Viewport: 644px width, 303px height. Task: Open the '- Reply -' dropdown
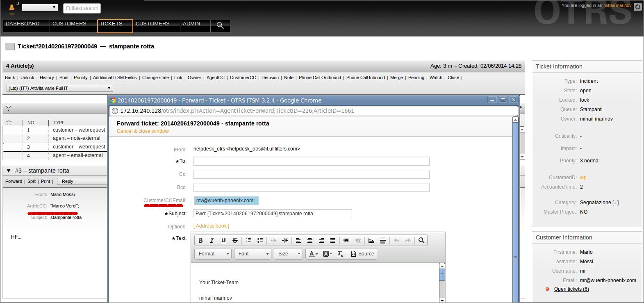pos(82,181)
